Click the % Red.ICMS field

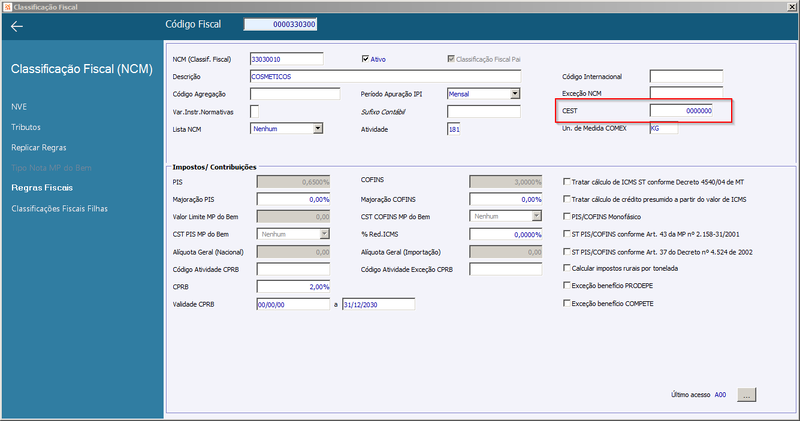(x=506, y=234)
